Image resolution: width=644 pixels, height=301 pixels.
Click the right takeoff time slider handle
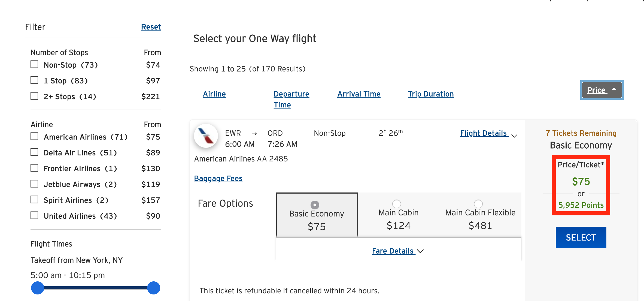tap(154, 288)
